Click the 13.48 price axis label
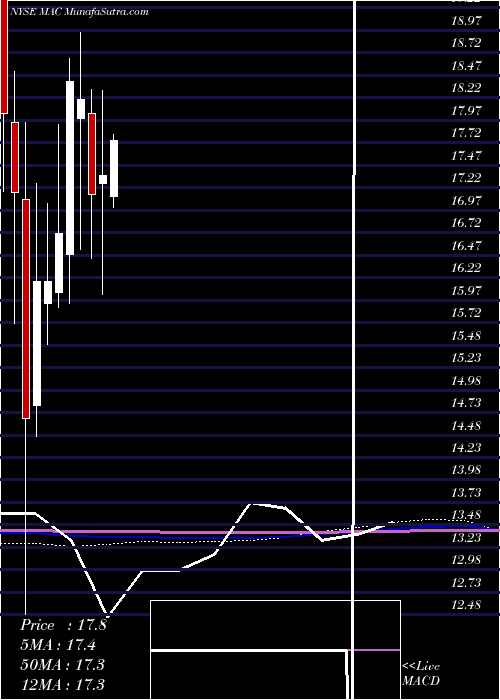500x700 pixels. (466, 515)
